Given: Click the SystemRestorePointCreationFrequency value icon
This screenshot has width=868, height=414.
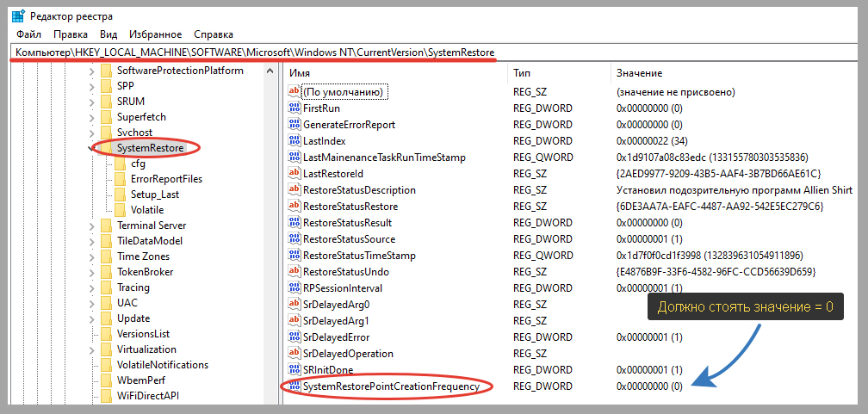Looking at the screenshot, I should click(294, 386).
